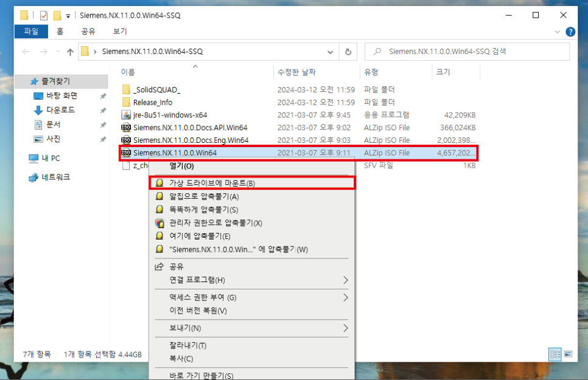
Task: Click pin icon next to 사진
Action: 103,139
